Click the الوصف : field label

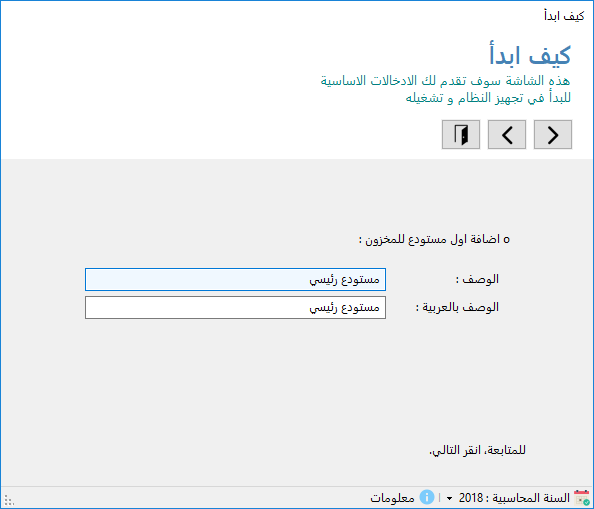(477, 279)
